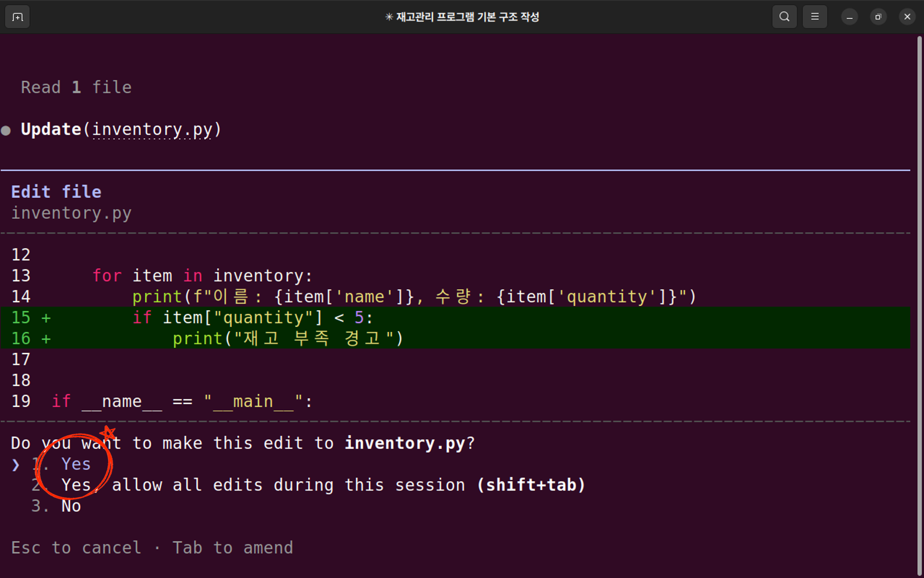Open a new terminal tab
This screenshot has height=578, width=924.
click(17, 17)
